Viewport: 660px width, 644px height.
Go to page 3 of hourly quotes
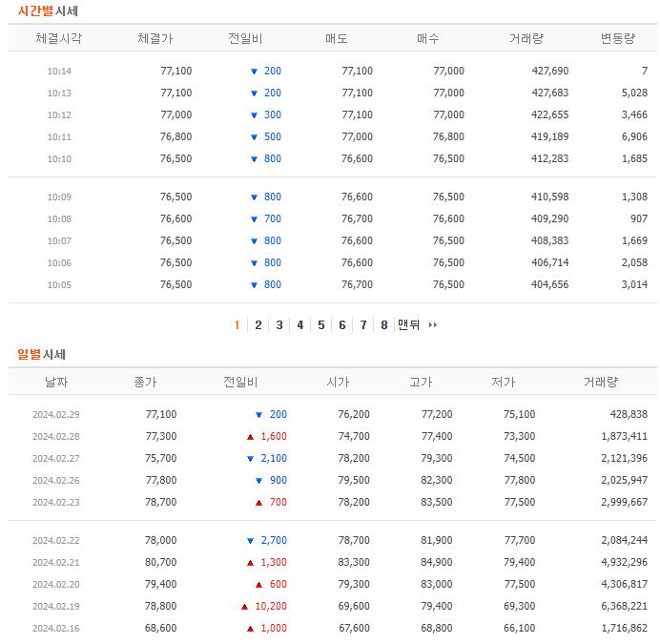coord(279,325)
